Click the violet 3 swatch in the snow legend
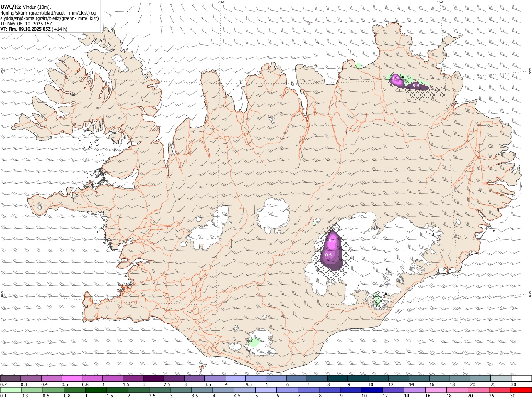 [x=194, y=379]
